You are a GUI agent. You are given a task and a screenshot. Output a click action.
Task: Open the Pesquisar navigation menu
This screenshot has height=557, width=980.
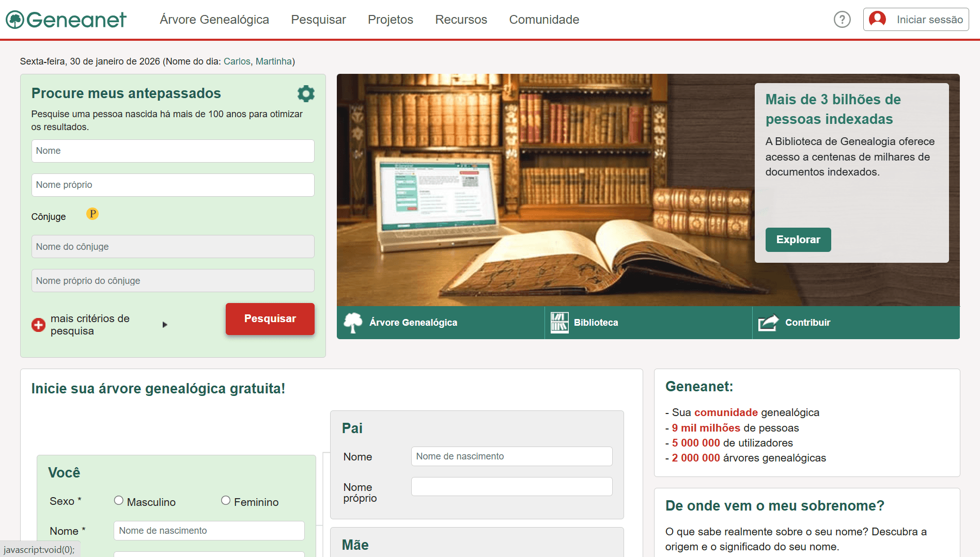[318, 20]
